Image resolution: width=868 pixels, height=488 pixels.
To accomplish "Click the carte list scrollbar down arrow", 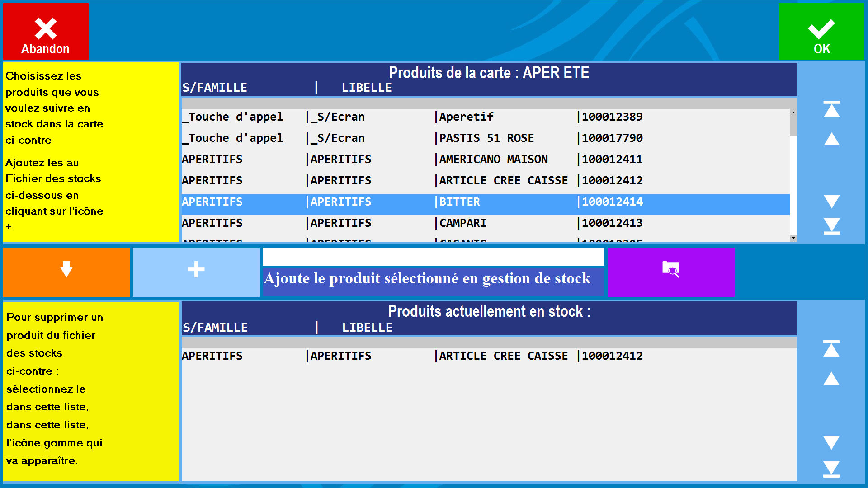I will tap(793, 238).
